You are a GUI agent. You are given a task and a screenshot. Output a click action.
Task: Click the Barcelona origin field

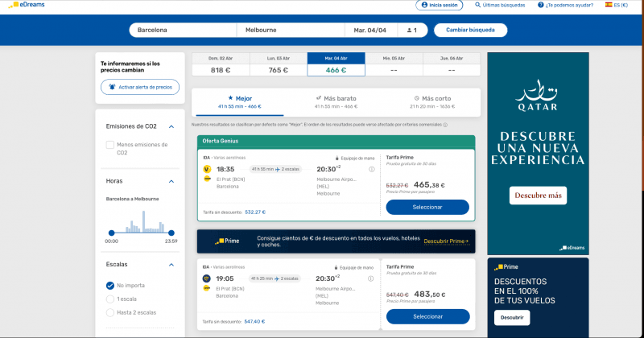click(x=183, y=30)
